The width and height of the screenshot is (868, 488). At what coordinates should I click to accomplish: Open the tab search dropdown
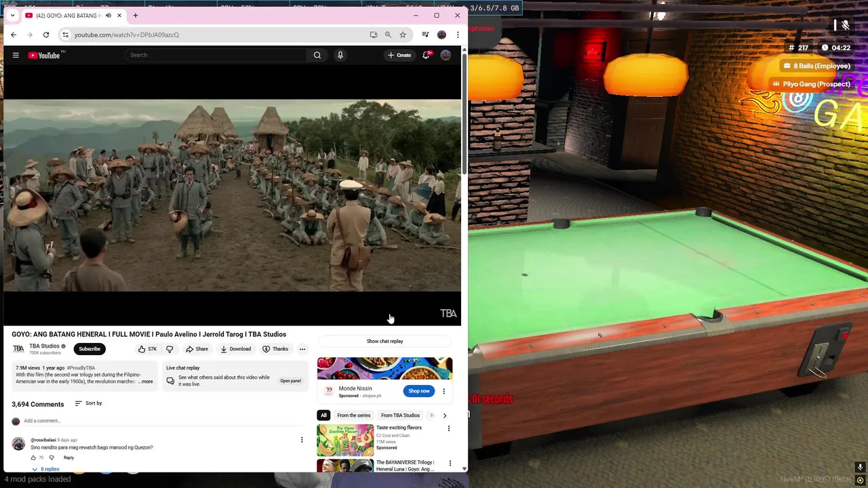pos(12,16)
